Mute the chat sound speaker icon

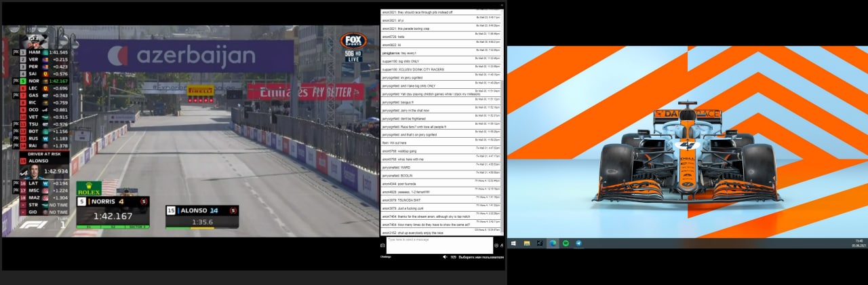tap(445, 257)
